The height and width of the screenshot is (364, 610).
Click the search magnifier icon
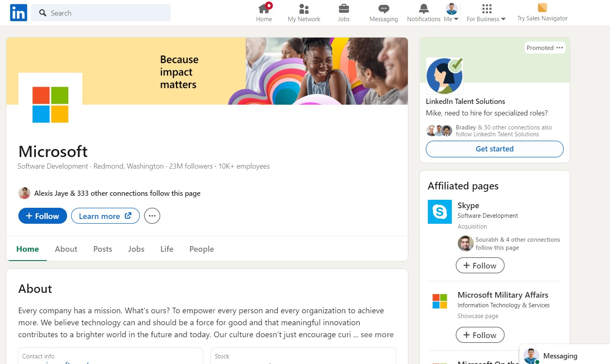click(43, 13)
